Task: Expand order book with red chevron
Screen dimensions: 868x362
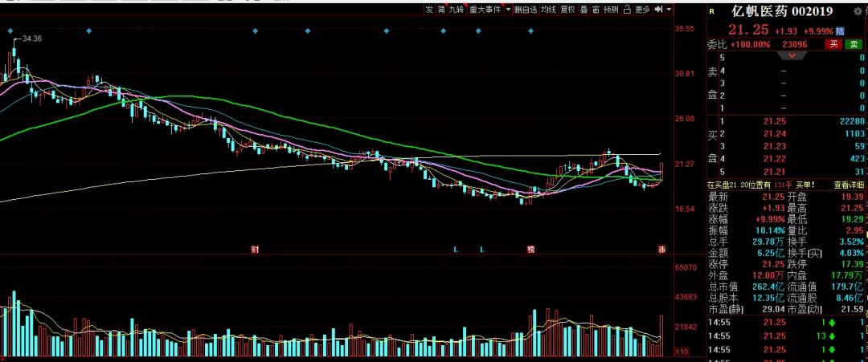Action: pos(792,55)
